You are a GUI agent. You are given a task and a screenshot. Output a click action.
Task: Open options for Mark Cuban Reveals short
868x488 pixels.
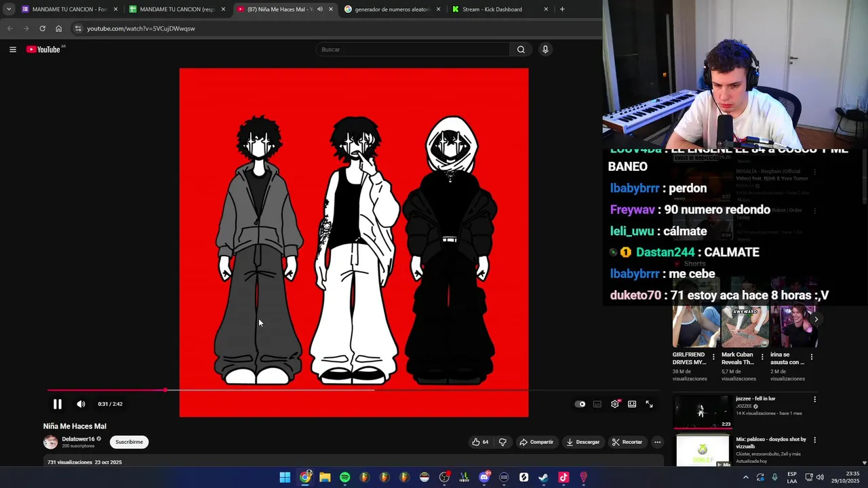tap(762, 357)
